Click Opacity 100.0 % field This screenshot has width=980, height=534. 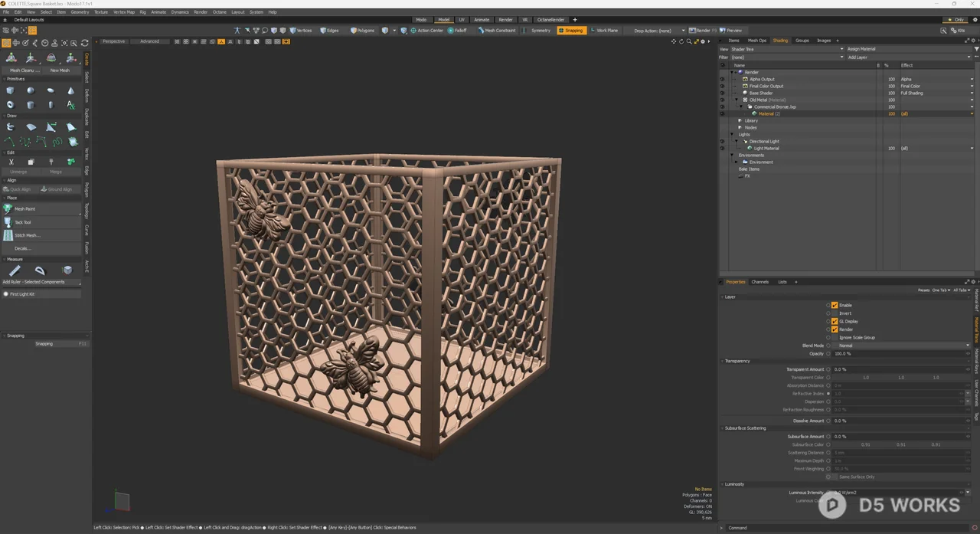(901, 353)
